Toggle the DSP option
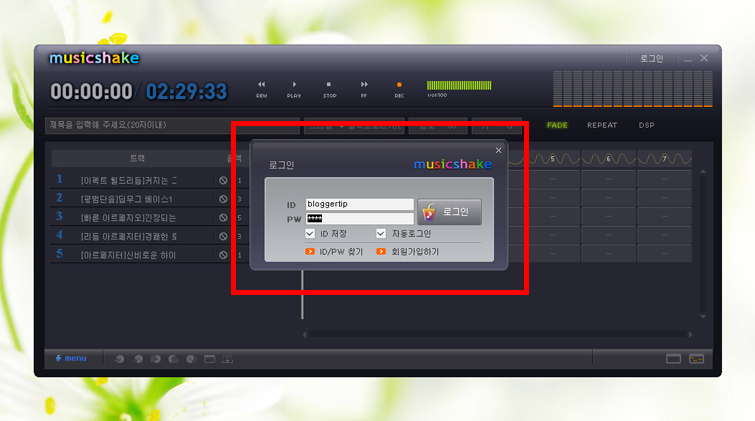755x421 pixels. click(x=646, y=125)
